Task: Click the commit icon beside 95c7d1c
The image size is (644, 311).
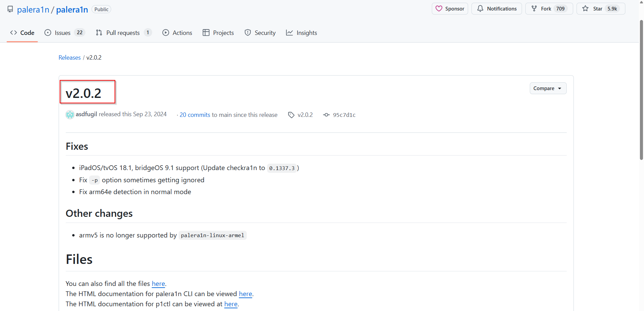Action: [x=326, y=115]
